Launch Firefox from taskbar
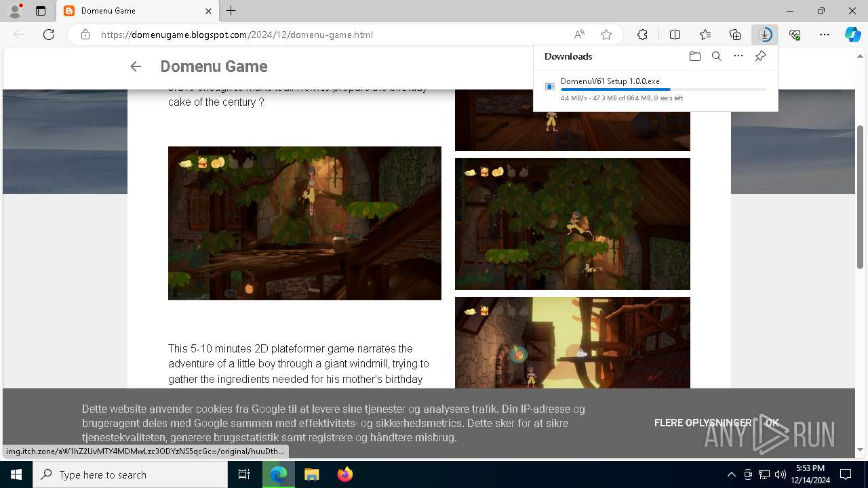Screen dimensions: 868x488 point(344,474)
